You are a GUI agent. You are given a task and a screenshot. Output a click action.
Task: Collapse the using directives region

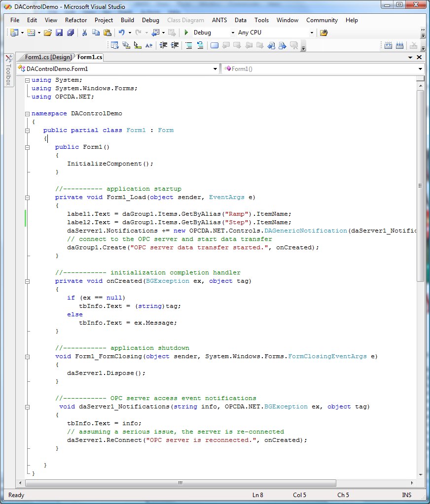pyautogui.click(x=27, y=80)
